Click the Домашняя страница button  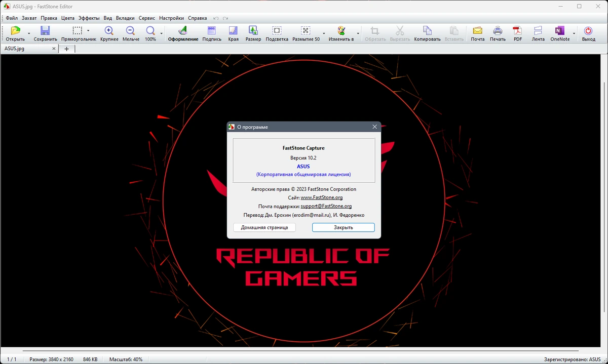click(x=264, y=228)
